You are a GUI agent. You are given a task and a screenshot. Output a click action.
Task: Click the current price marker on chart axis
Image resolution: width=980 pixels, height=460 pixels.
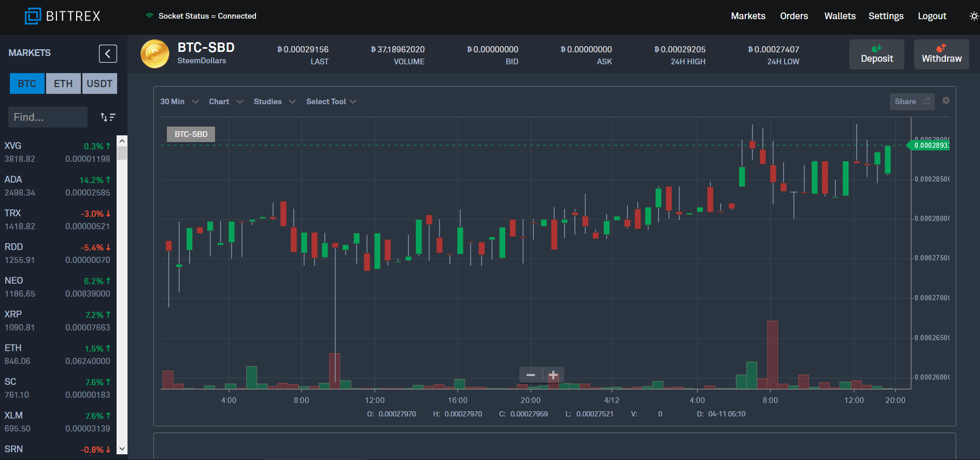[929, 145]
